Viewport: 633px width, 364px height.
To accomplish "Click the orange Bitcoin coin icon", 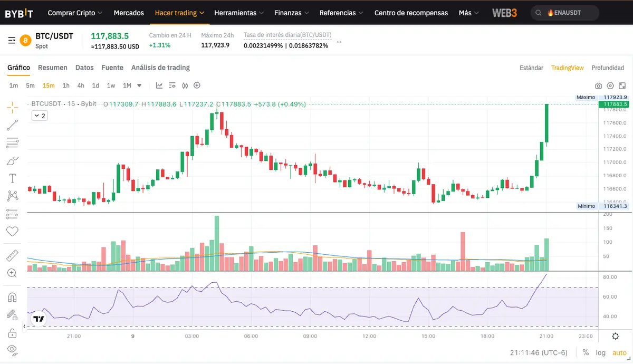I will coord(25,40).
